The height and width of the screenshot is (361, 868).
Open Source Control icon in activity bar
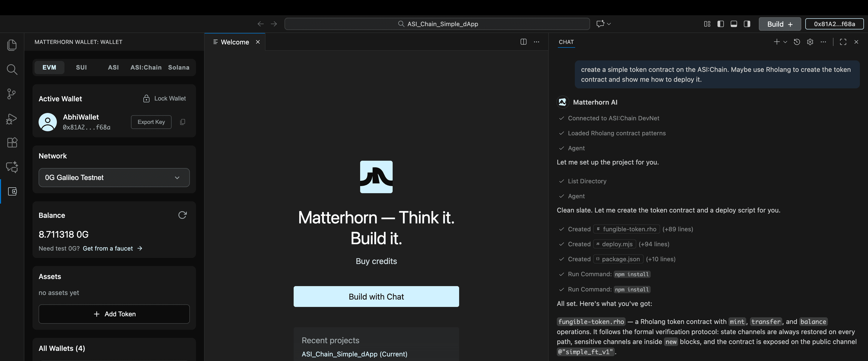tap(12, 94)
